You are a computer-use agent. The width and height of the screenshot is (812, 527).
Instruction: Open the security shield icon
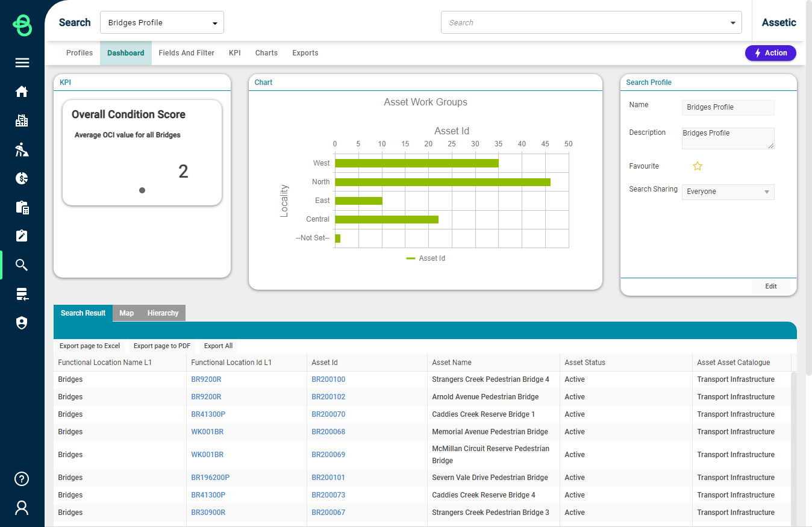coord(22,323)
